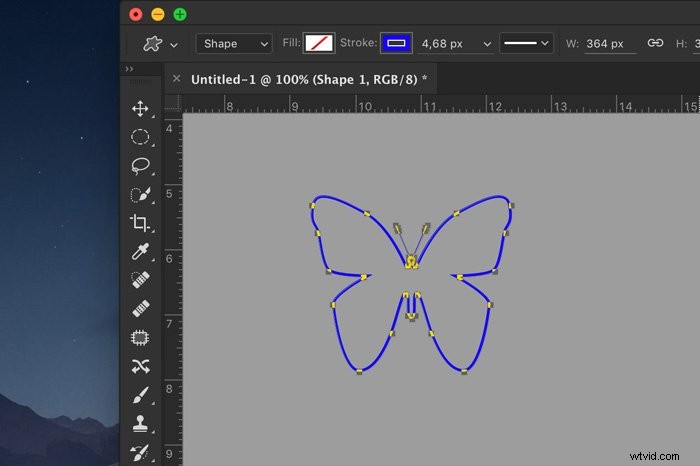The height and width of the screenshot is (466, 700).
Task: Select the Patch tool
Action: pos(140,338)
